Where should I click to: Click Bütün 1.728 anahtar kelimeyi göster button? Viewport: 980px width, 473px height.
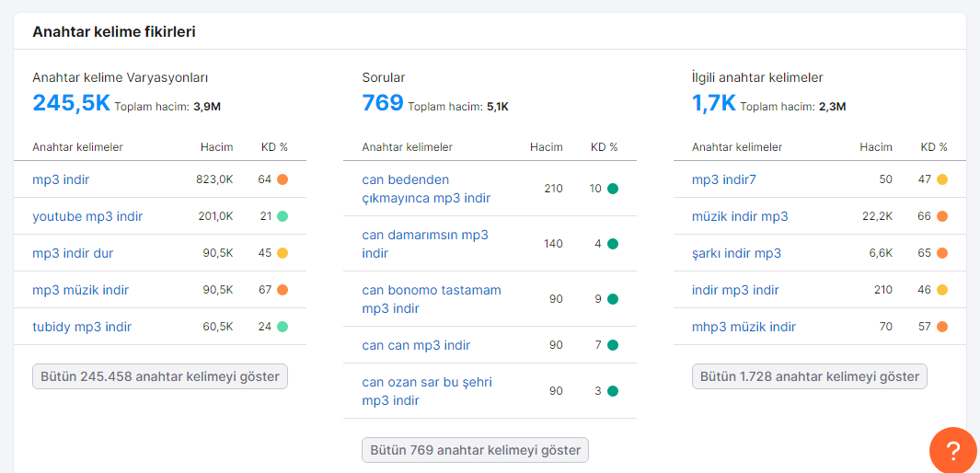click(810, 376)
